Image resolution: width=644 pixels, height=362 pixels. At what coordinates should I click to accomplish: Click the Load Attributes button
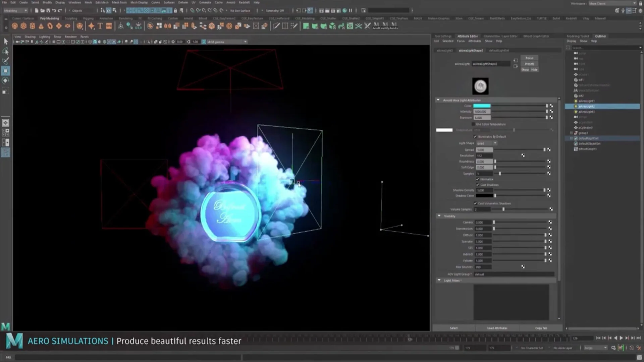[497, 328]
